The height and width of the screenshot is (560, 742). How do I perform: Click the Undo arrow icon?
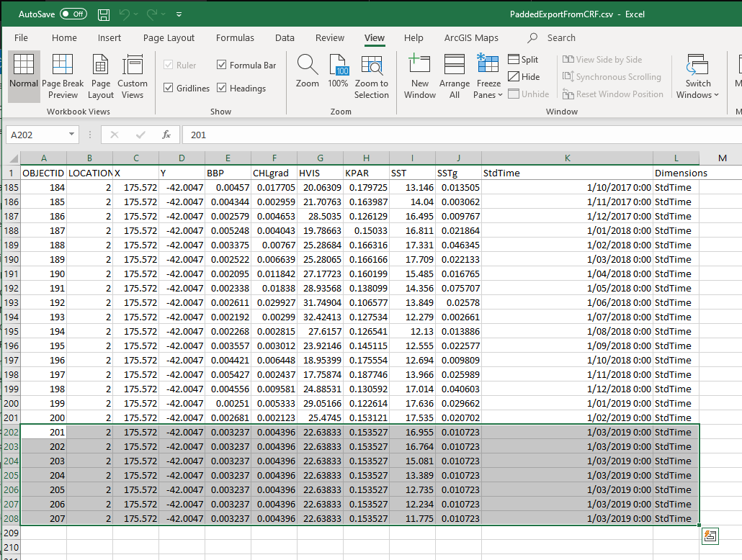(125, 14)
